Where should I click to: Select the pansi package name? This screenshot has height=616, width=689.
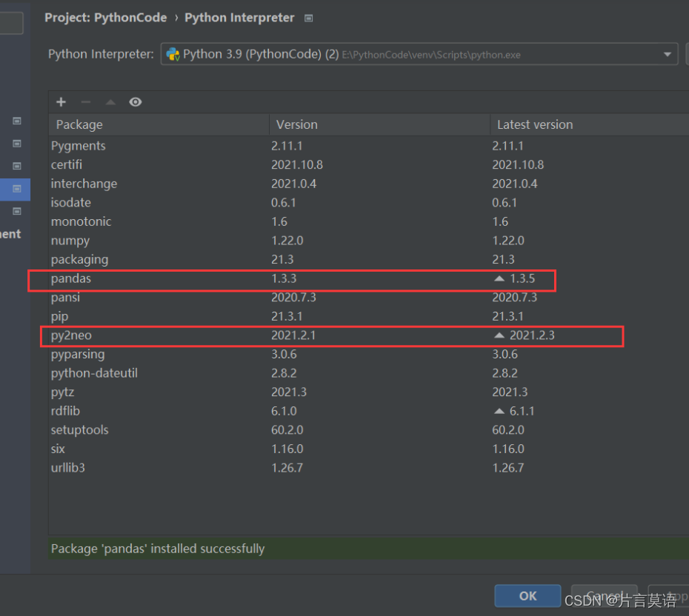[65, 297]
